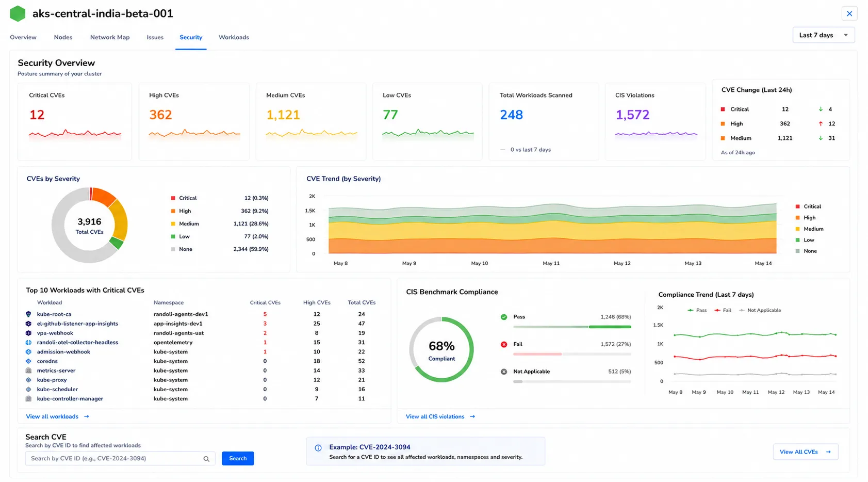
Task: Click the Low swatch in CVE Trend legend
Action: (798, 240)
